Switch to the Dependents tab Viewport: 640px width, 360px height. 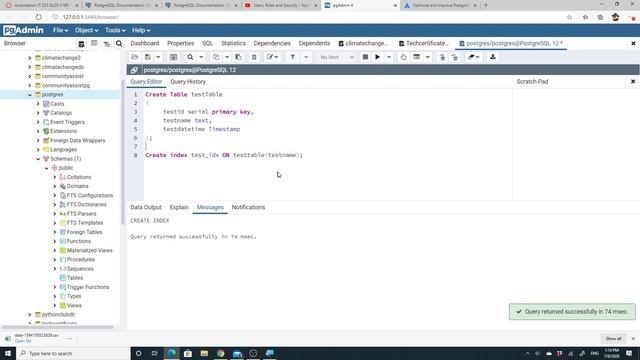(314, 43)
